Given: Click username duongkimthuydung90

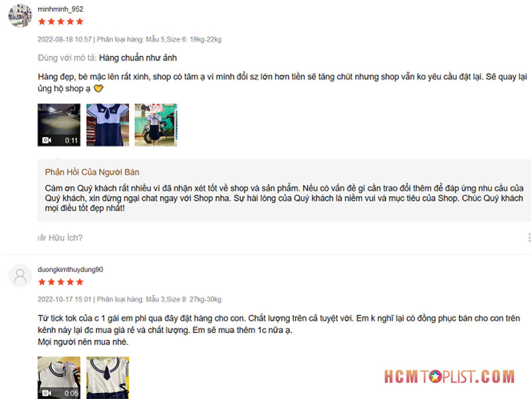Looking at the screenshot, I should click(x=70, y=269).
